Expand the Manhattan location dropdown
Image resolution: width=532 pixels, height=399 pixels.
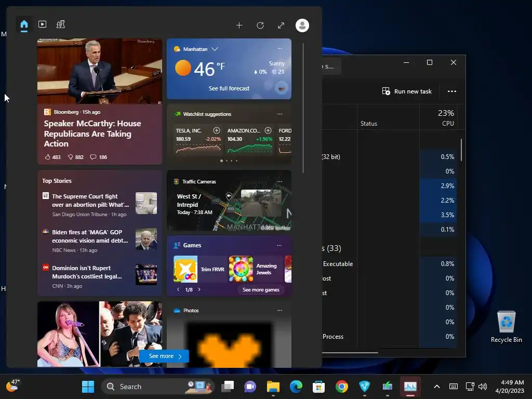215,49
